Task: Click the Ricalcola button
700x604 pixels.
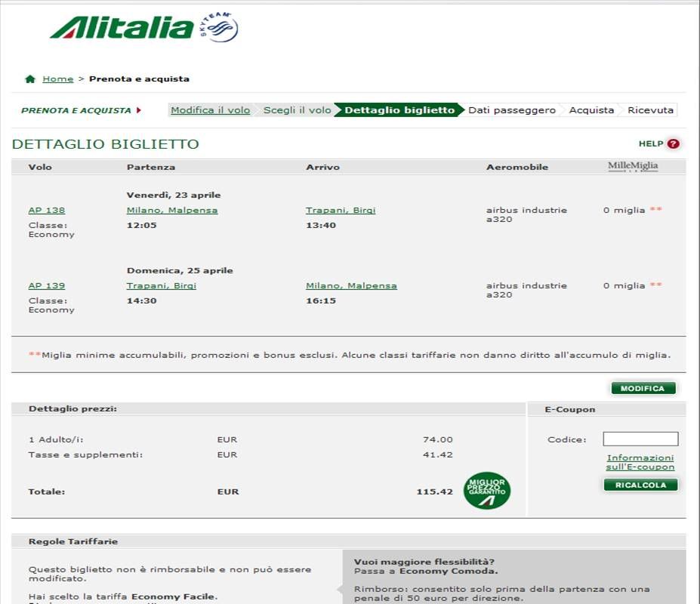Action: point(640,485)
